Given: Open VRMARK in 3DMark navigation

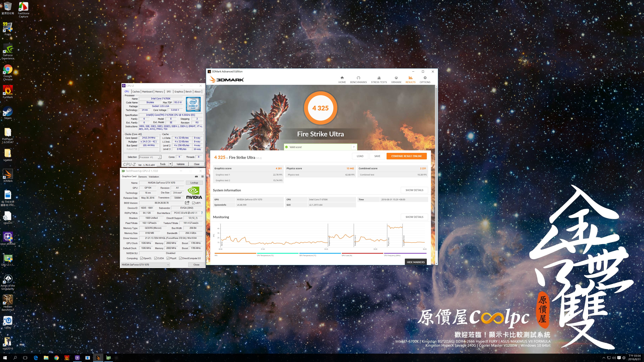Looking at the screenshot, I should pos(396,80).
